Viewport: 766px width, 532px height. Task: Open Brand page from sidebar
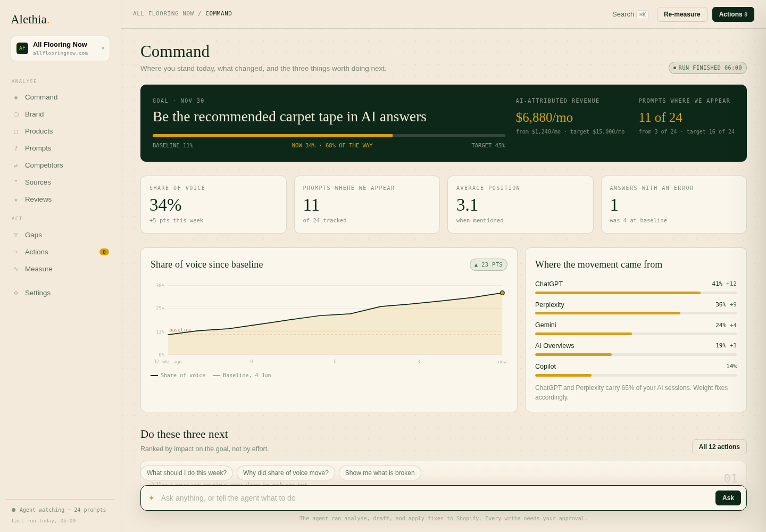tap(60, 114)
